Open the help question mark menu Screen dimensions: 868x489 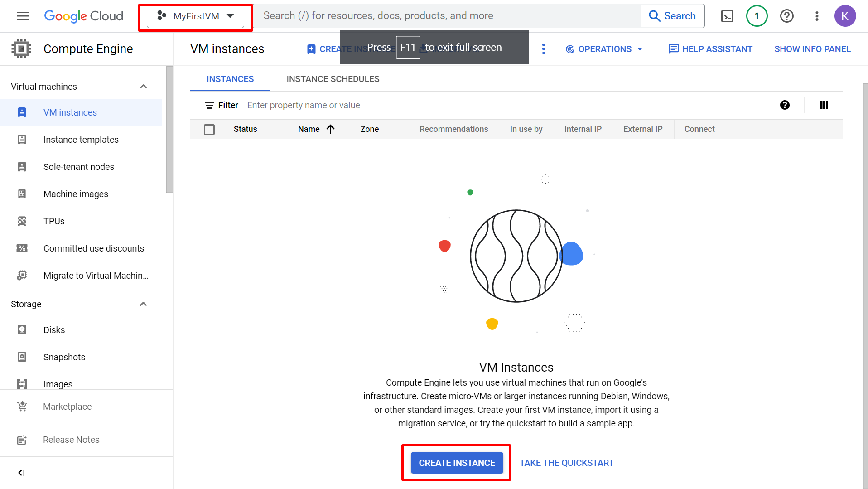coord(787,16)
